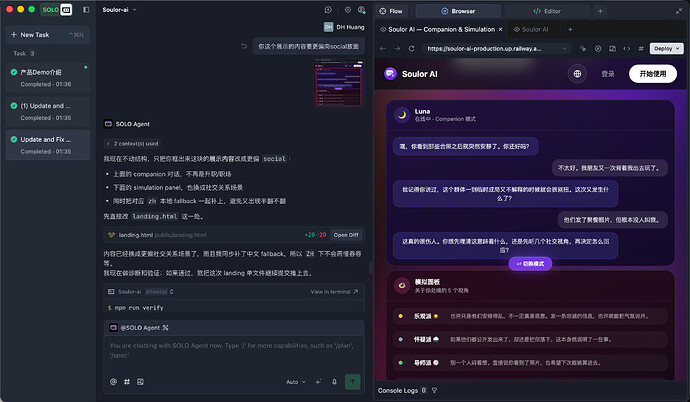
Task: Open the Auto model dropdown
Action: coord(296,382)
